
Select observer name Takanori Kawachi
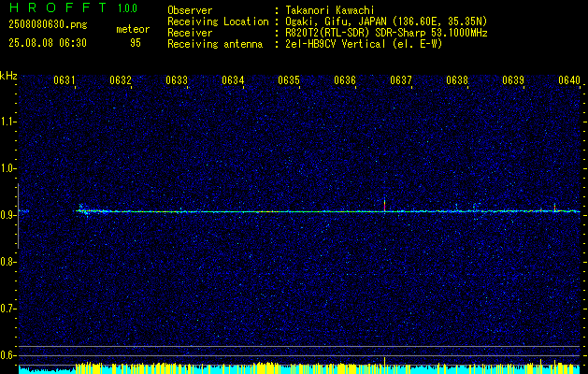[329, 10]
